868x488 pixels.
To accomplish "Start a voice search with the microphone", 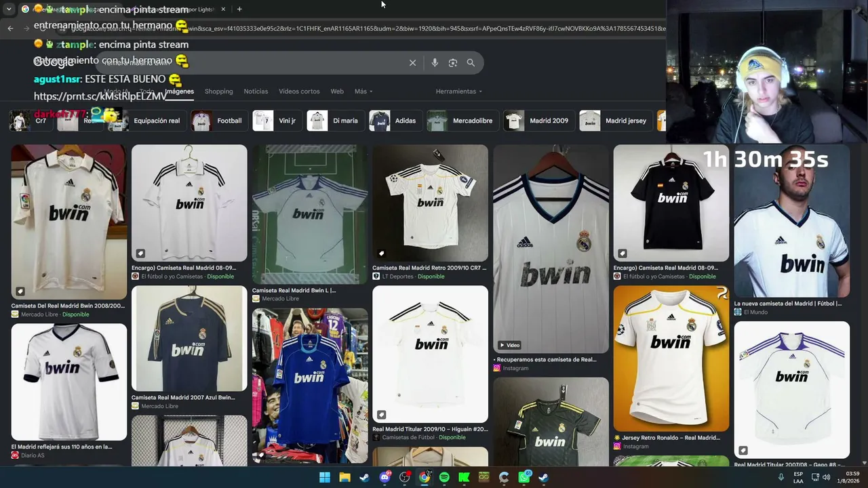I will click(x=435, y=62).
